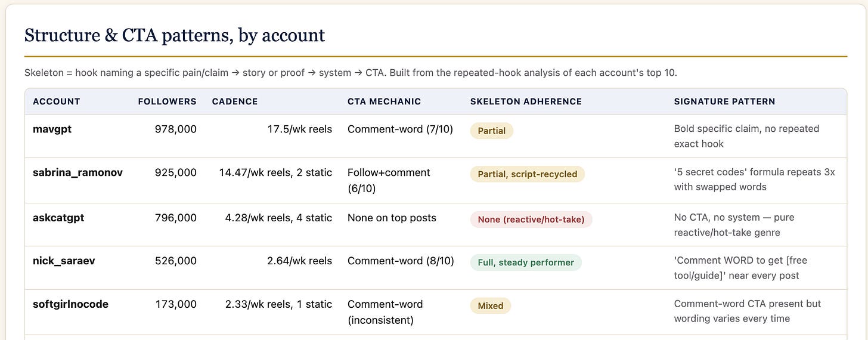Click the 'Partial, script-recycled' badge

(x=528, y=174)
